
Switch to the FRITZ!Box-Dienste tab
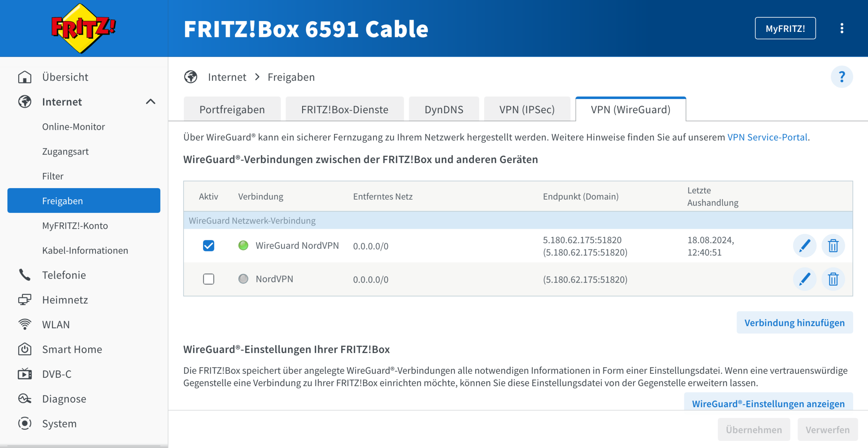coord(345,109)
